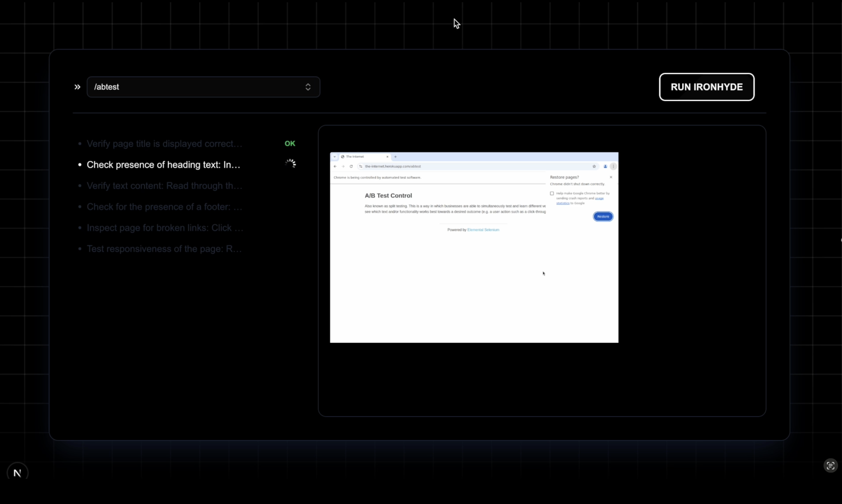This screenshot has width=842, height=504.
Task: Click the Next.js N logo badge
Action: (x=17, y=472)
